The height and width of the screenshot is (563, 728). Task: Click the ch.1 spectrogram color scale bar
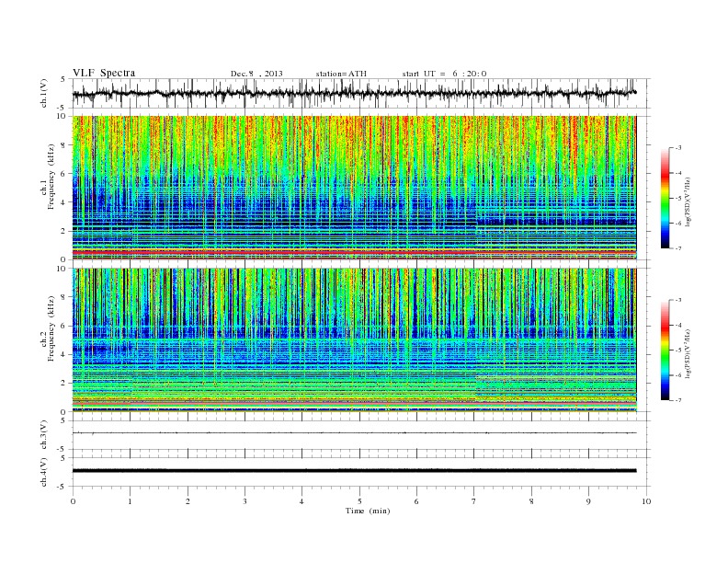point(665,198)
